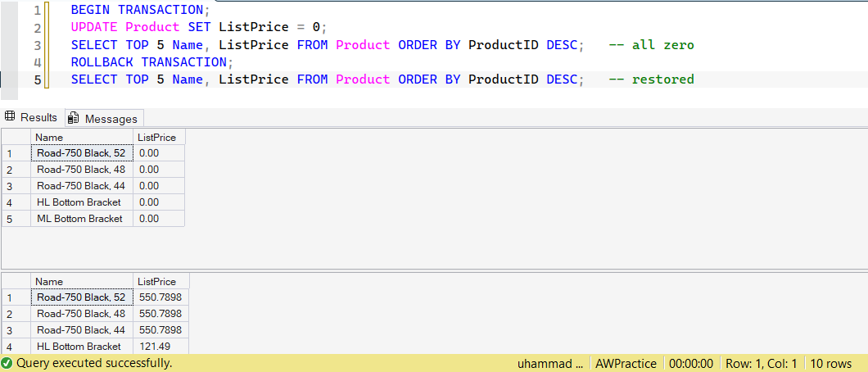Screen dimensions: 868x372
Task: Click 550.7898 price of Road-750 Black, 48
Action: point(161,313)
